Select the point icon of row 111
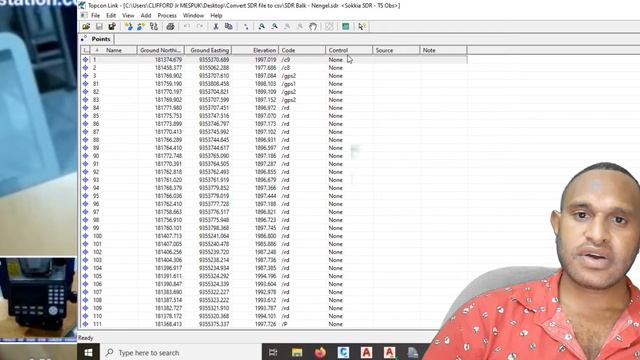The image size is (640, 360). coord(85,324)
